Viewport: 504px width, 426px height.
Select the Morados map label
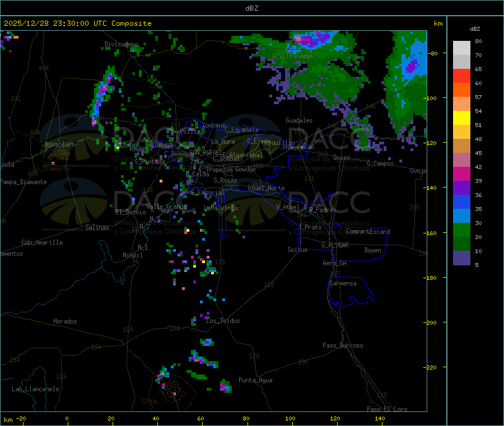pos(65,321)
